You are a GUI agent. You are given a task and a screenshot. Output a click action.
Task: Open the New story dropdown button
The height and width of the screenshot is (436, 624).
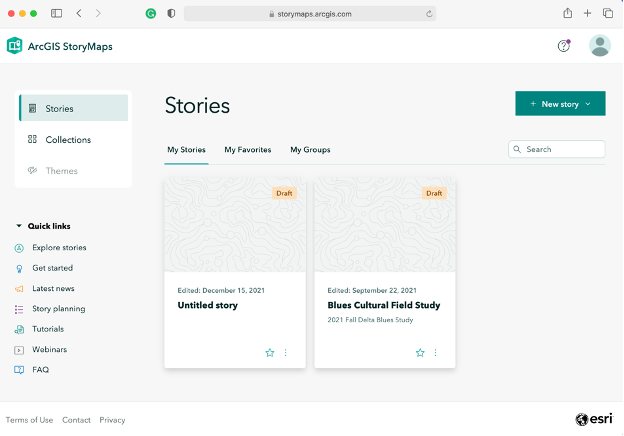click(560, 104)
